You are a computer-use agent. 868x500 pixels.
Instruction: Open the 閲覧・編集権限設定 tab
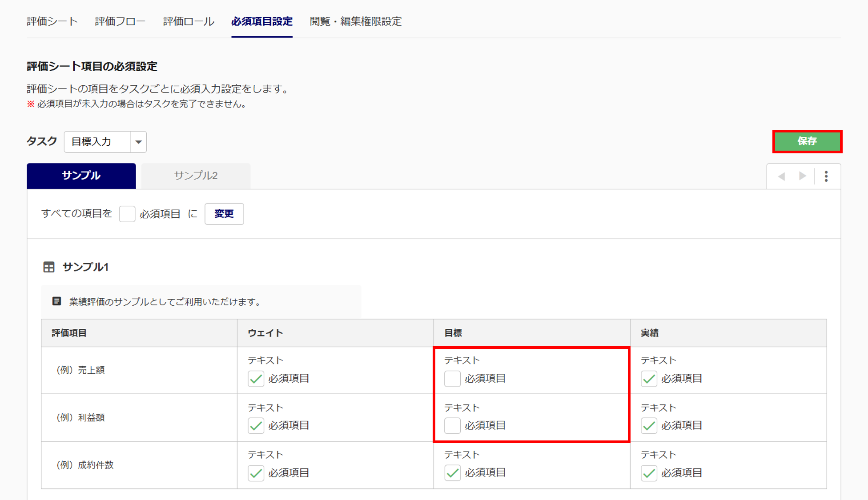tap(356, 21)
